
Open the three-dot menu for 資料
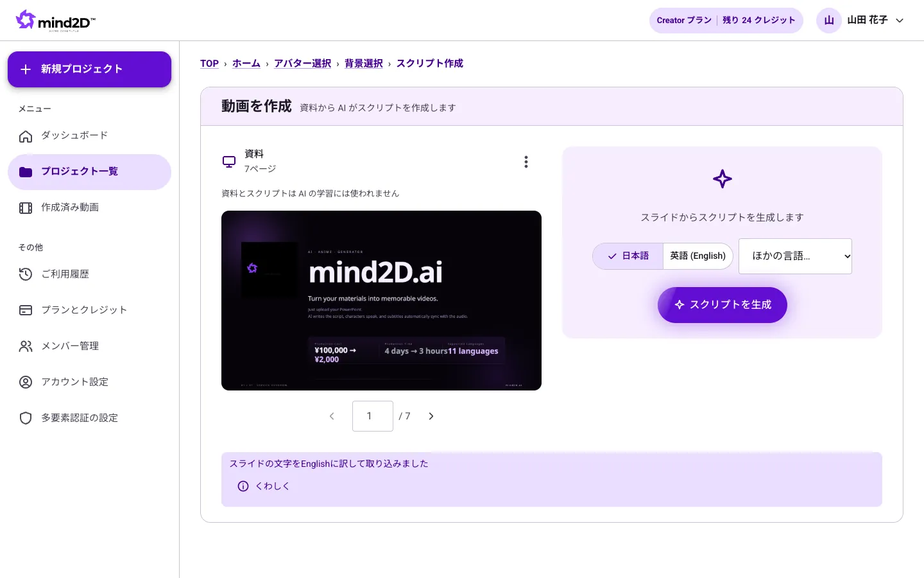click(526, 162)
